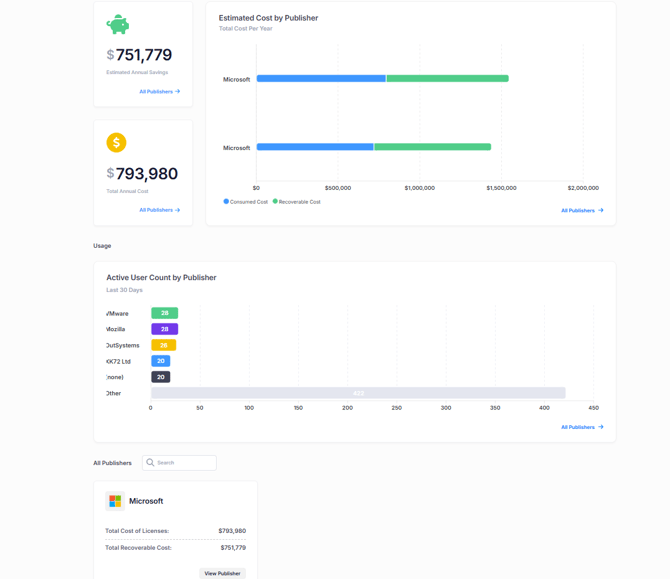Click bottom Microsoft blue consumed cost bar
Viewport: 670px width, 579px height.
click(x=315, y=147)
